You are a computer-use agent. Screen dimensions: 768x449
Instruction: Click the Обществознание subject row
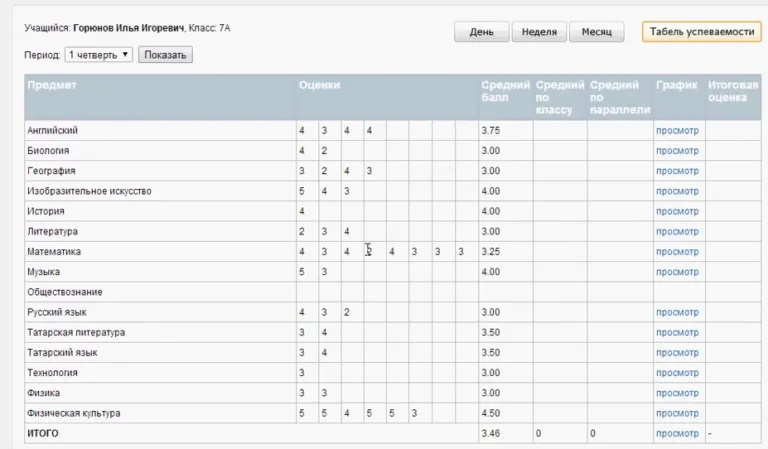pyautogui.click(x=65, y=292)
